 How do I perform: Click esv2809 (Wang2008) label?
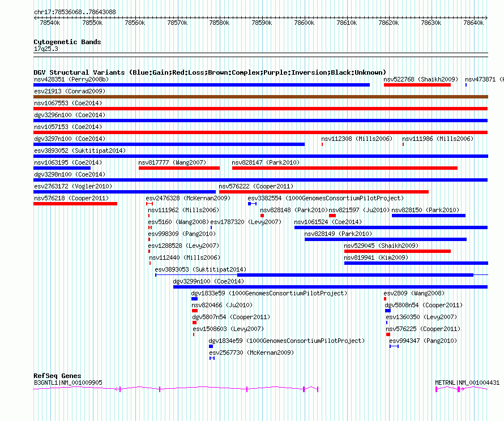(414, 293)
